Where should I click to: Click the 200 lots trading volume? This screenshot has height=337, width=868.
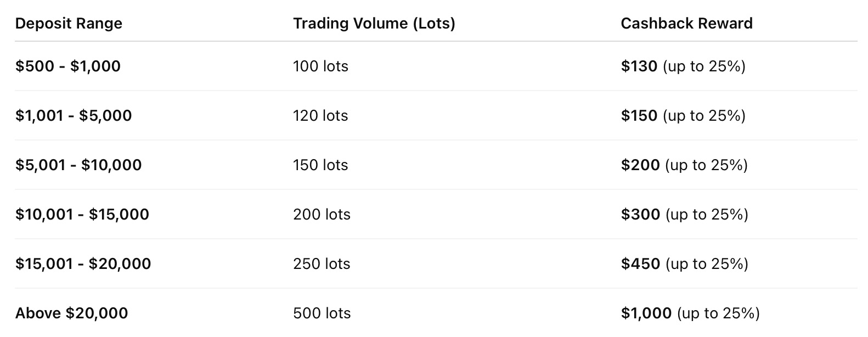[x=322, y=215]
